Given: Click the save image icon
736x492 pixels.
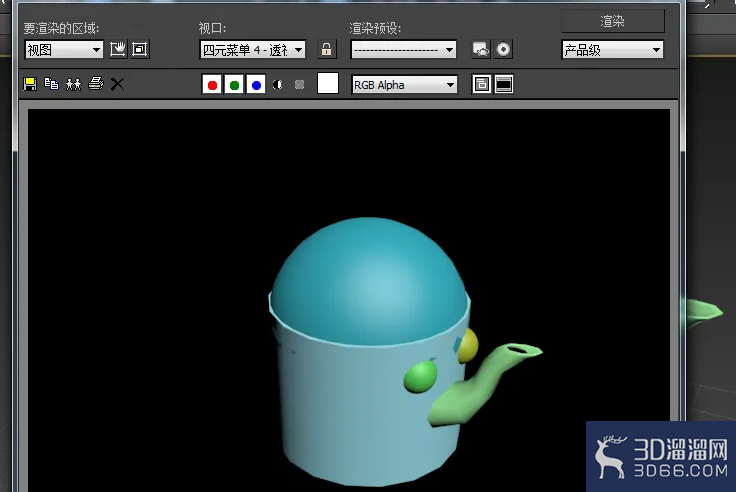Looking at the screenshot, I should click(30, 85).
